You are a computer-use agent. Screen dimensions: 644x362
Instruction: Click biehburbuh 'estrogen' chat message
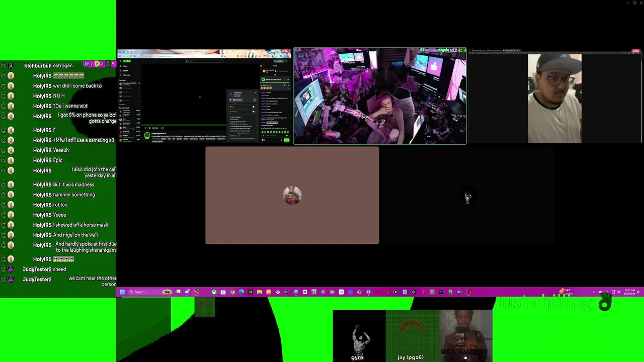point(63,65)
